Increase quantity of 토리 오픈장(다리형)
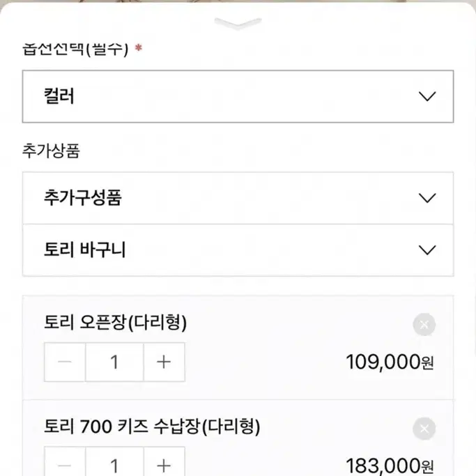Screen dimensions: 476x476 (x=164, y=362)
